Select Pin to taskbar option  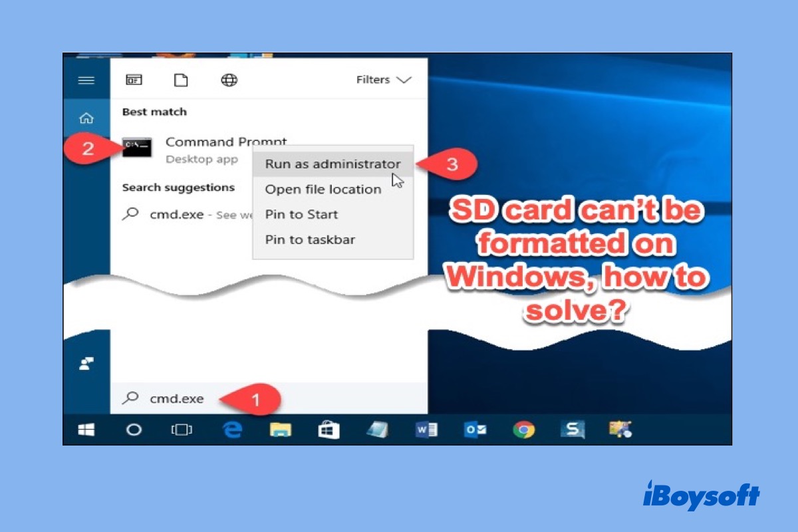click(x=310, y=240)
